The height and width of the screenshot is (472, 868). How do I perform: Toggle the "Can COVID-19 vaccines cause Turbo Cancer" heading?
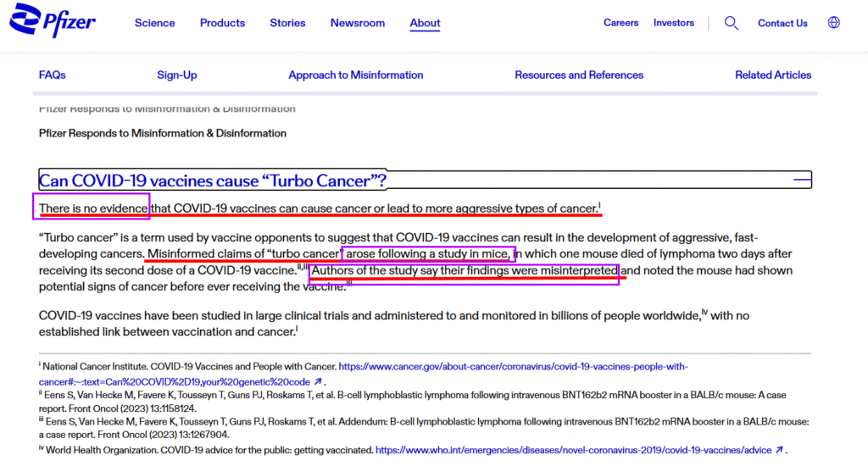tap(213, 180)
